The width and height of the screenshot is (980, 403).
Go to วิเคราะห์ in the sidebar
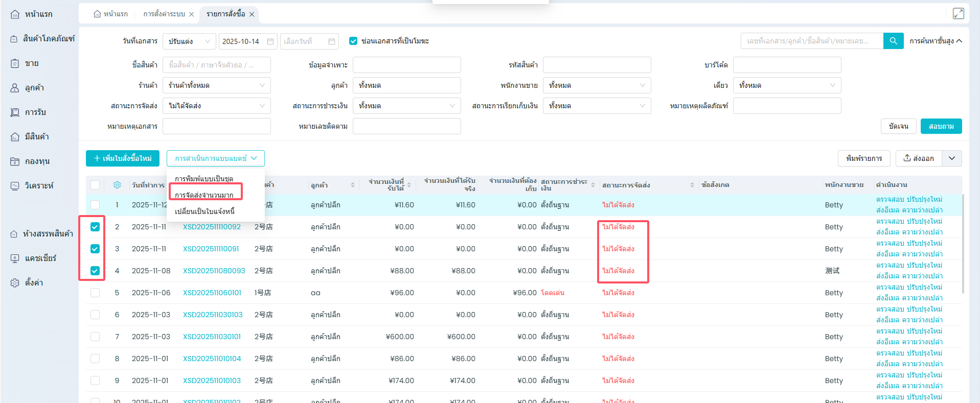[39, 186]
